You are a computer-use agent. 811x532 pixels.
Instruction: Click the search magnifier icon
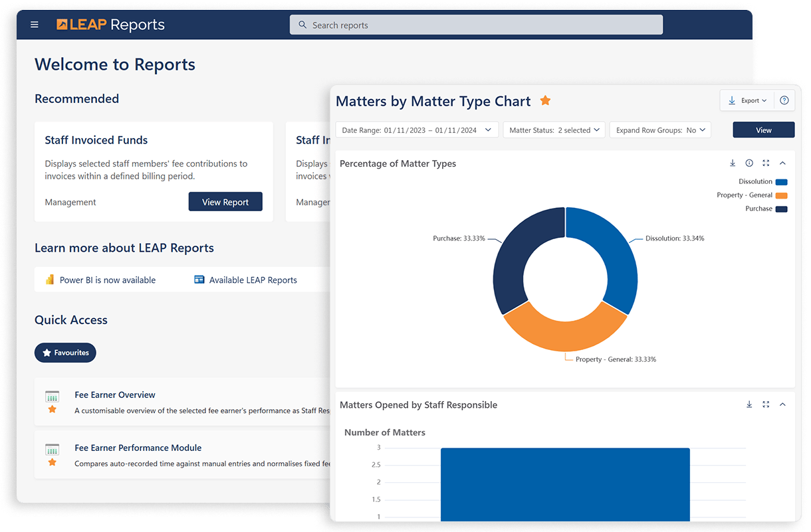click(302, 25)
